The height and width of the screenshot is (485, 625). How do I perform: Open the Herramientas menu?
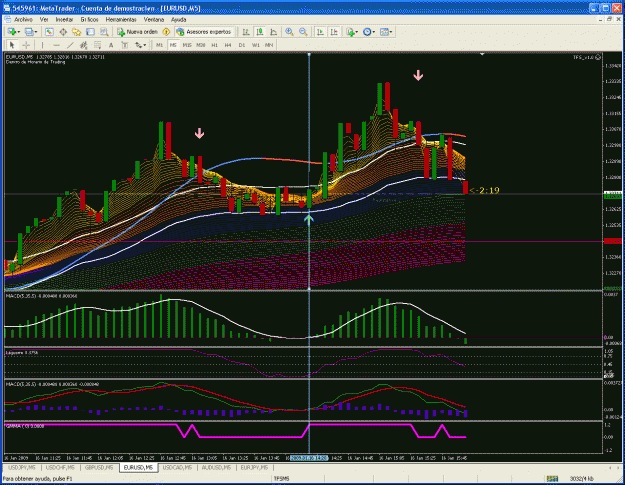[x=121, y=19]
